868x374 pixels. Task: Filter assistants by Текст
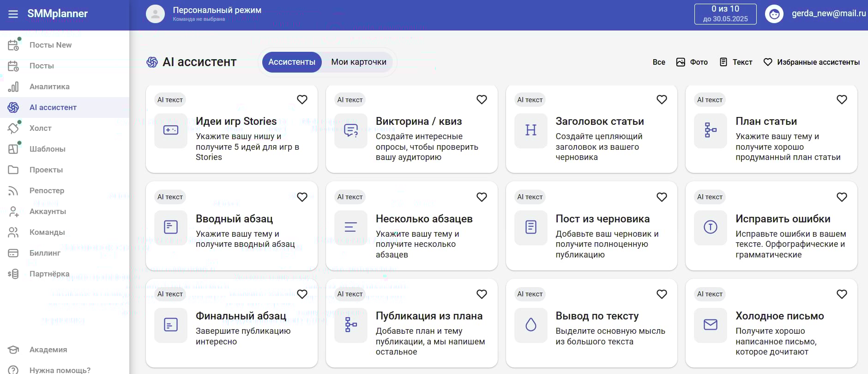click(736, 62)
